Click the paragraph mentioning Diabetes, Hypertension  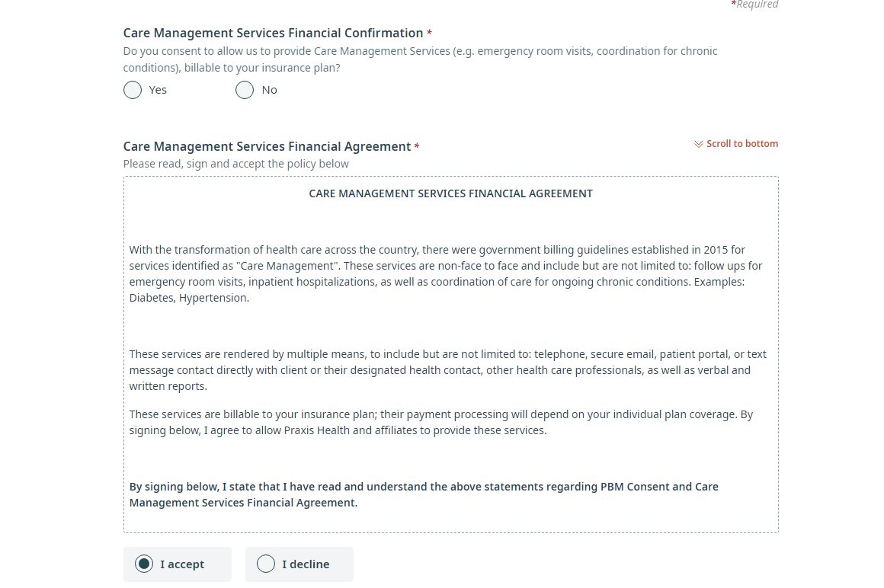click(445, 273)
